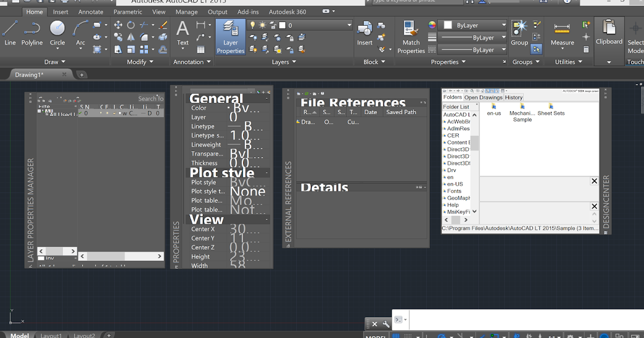Image resolution: width=644 pixels, height=338 pixels.
Task: Open the Layer Properties manager
Action: [230, 36]
